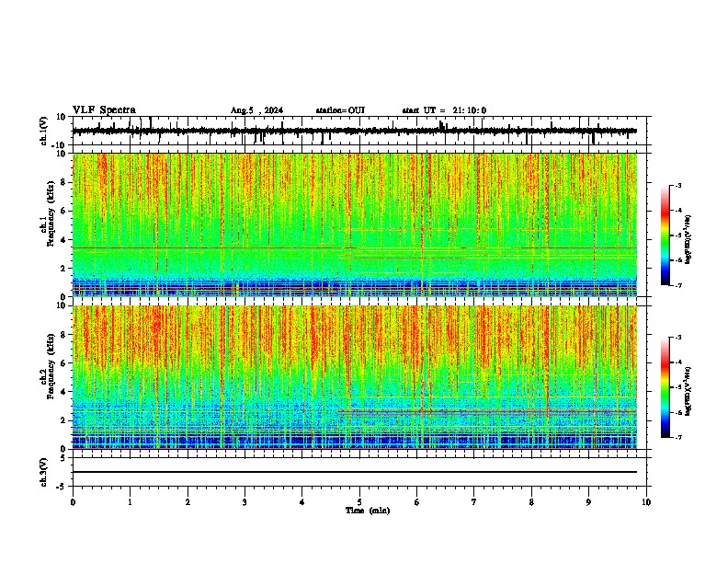
Task: Click the "-3" tick on ch.1 colorbar
Action: [x=677, y=185]
